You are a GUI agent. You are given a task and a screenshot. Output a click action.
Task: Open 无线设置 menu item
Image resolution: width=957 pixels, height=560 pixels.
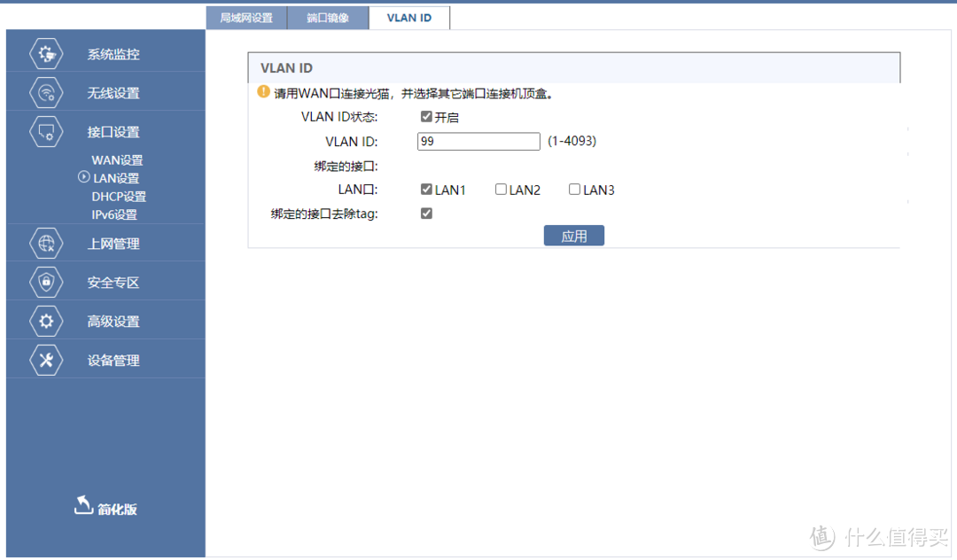[105, 93]
